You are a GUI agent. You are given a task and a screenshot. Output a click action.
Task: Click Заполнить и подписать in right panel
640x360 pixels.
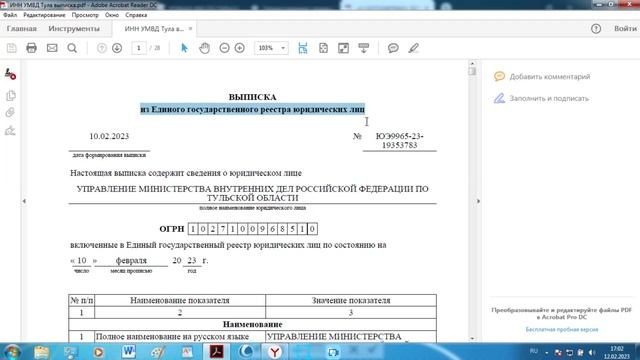(x=541, y=98)
